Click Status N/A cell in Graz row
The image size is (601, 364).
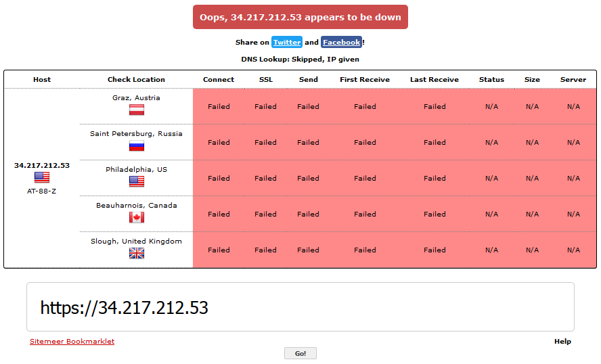492,106
